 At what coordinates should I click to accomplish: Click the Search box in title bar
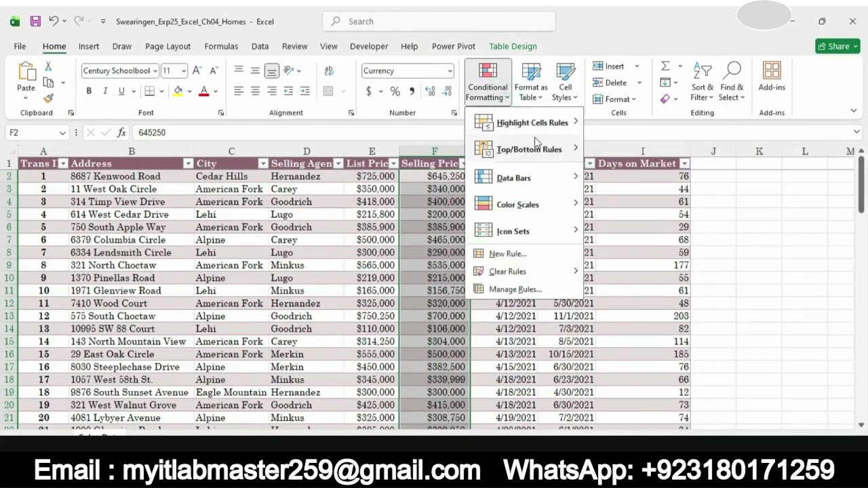(439, 22)
